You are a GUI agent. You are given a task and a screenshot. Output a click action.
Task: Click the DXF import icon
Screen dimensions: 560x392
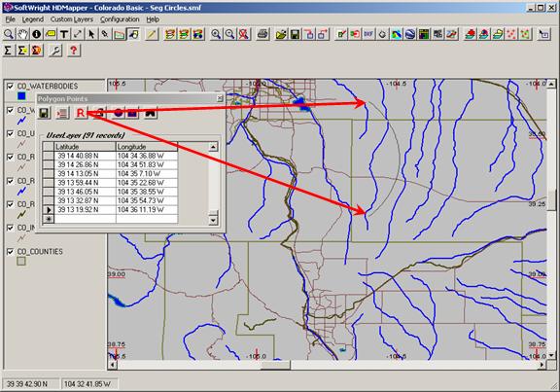pos(368,34)
